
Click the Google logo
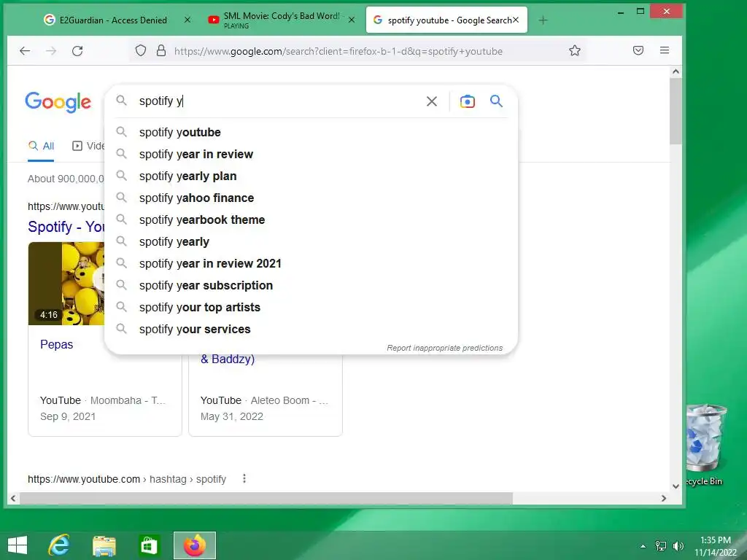click(58, 102)
